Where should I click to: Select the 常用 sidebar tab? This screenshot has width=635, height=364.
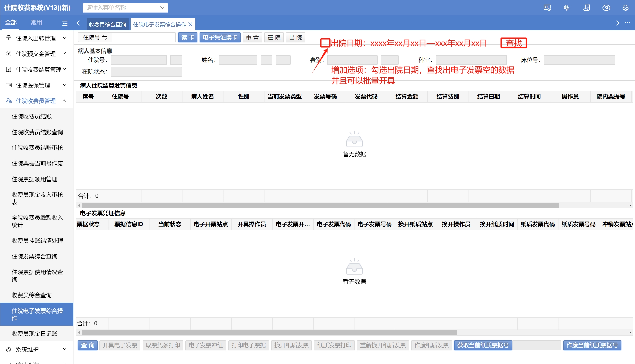[x=36, y=22]
